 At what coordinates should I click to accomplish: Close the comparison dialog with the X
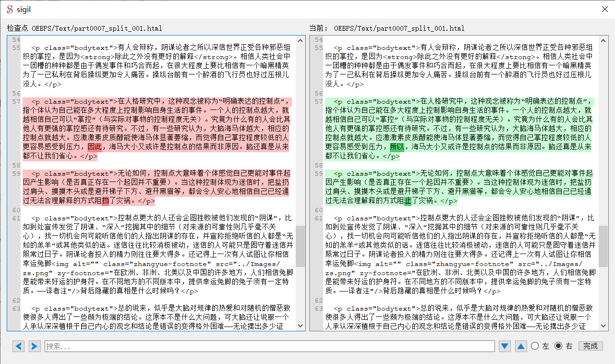tap(604, 9)
